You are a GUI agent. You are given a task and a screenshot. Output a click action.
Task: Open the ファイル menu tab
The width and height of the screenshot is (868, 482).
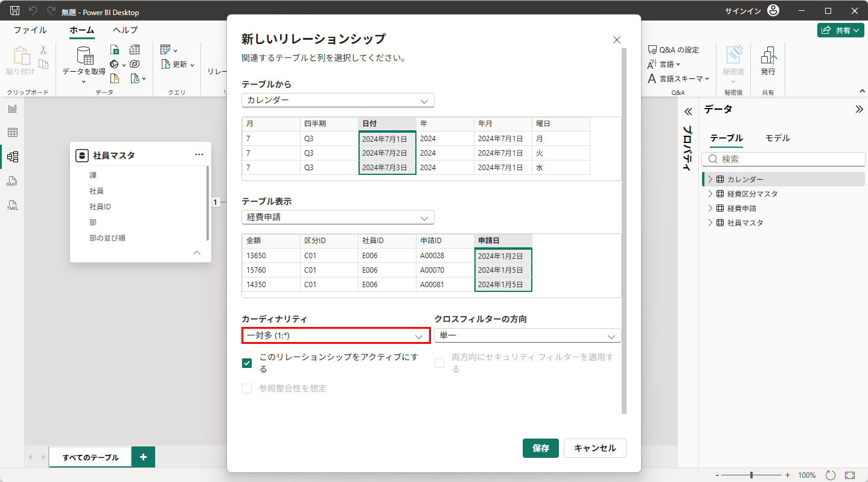pos(30,30)
